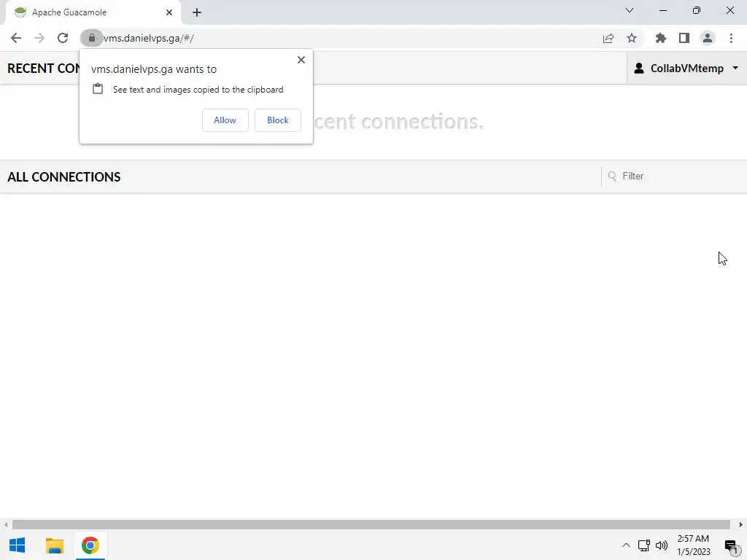Toggle the Chrome side panel icon
The width and height of the screenshot is (747, 560).
(x=684, y=38)
